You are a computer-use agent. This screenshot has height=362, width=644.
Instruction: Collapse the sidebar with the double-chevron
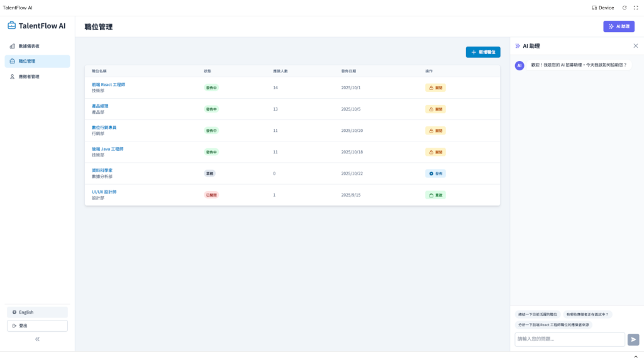click(x=37, y=339)
